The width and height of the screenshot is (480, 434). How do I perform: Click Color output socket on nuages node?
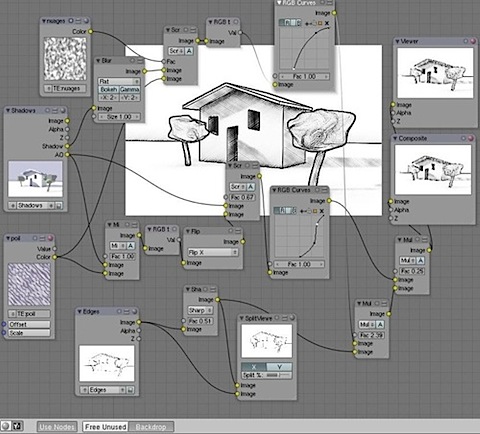pos(90,31)
